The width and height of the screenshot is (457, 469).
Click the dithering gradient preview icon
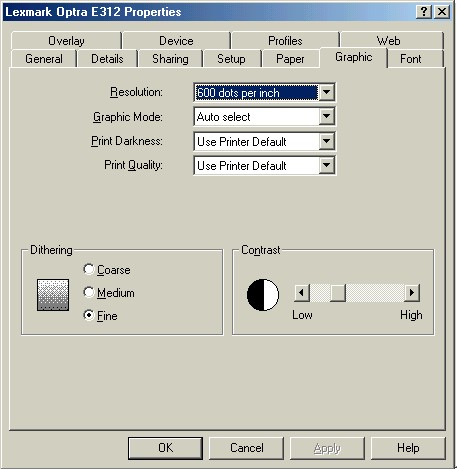point(53,295)
